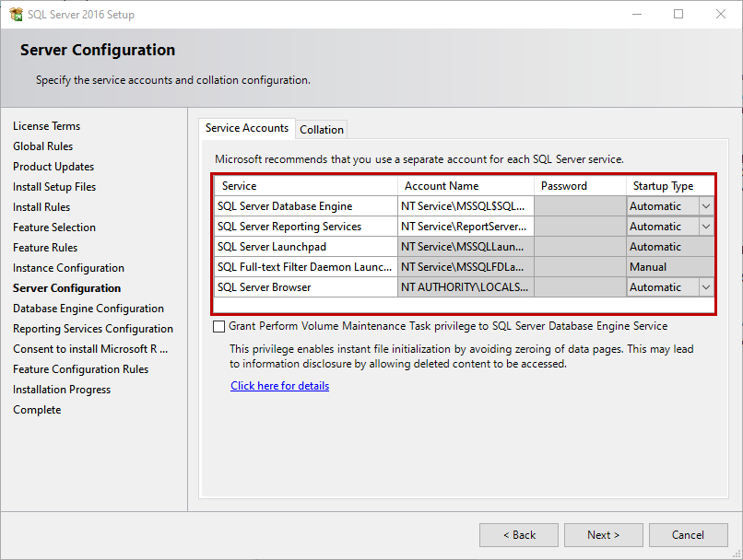This screenshot has height=560, width=743.
Task: Open Startup Type dropdown for Reporting Services
Action: [x=706, y=227]
